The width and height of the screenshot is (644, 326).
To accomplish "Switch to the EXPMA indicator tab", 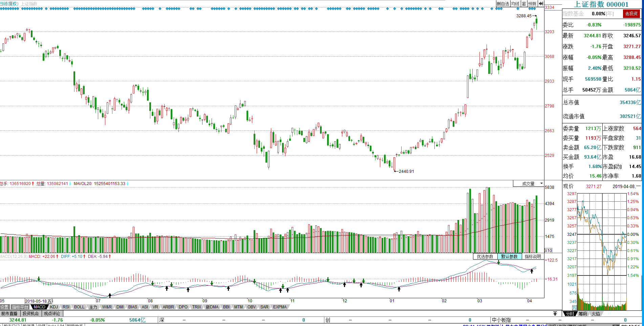I will click(280, 307).
